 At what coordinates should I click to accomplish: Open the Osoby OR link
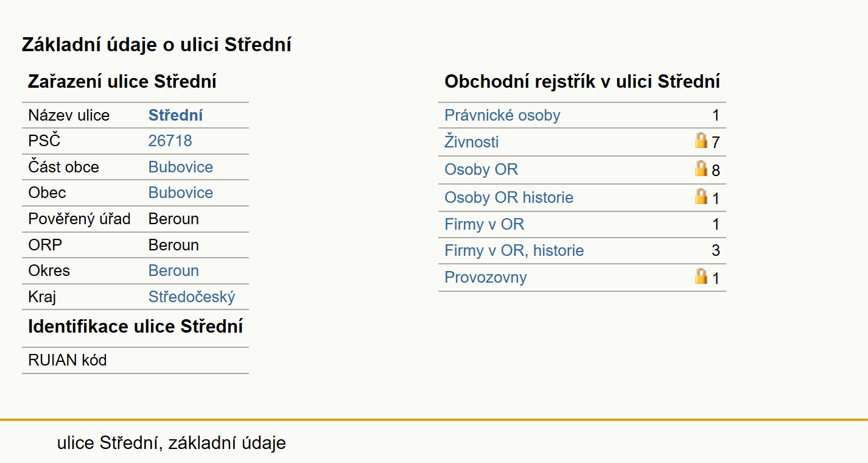tap(481, 169)
